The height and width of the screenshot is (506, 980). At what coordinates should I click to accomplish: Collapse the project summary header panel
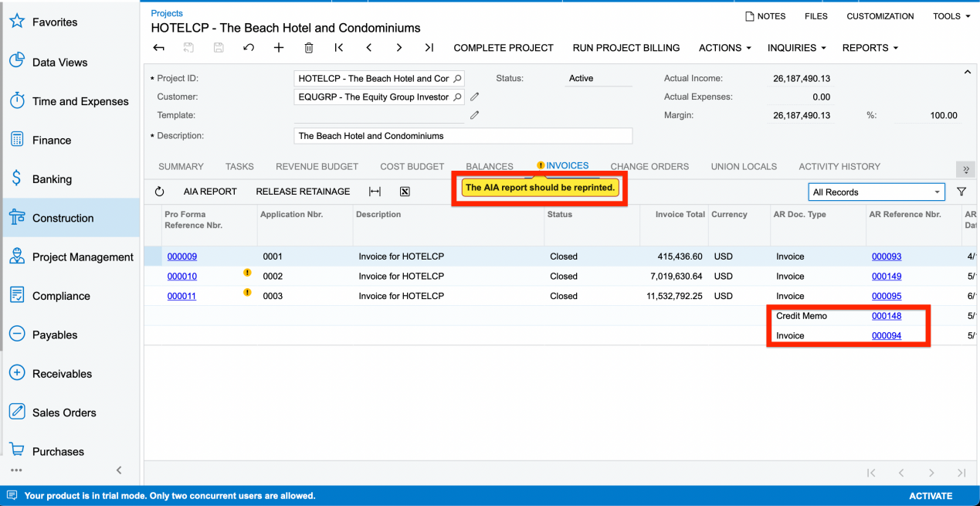coord(968,72)
